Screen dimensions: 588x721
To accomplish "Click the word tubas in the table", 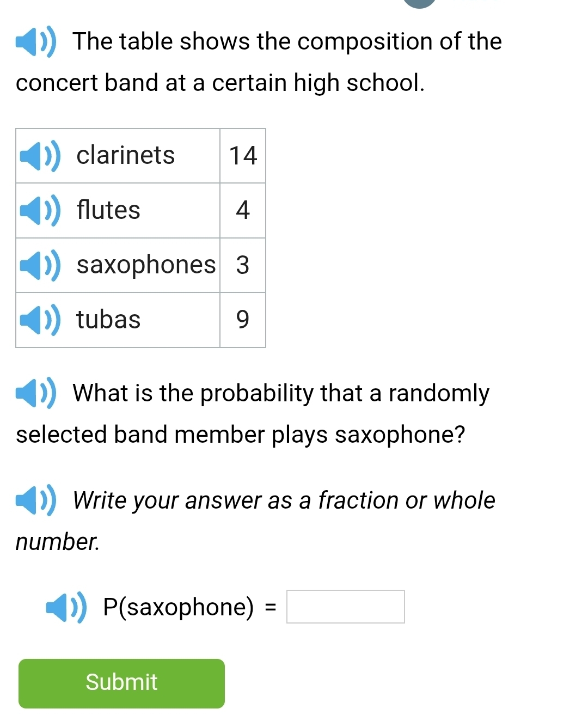I will [x=108, y=320].
